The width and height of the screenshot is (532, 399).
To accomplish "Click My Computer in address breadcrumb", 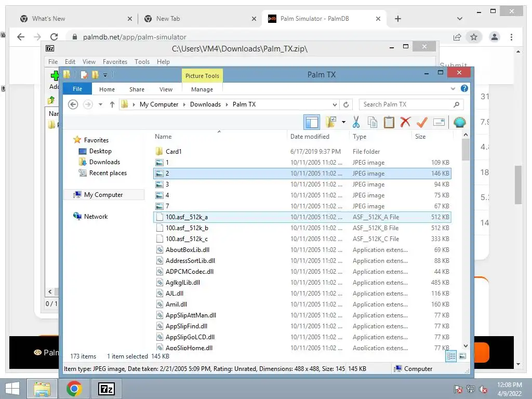I will (159, 104).
